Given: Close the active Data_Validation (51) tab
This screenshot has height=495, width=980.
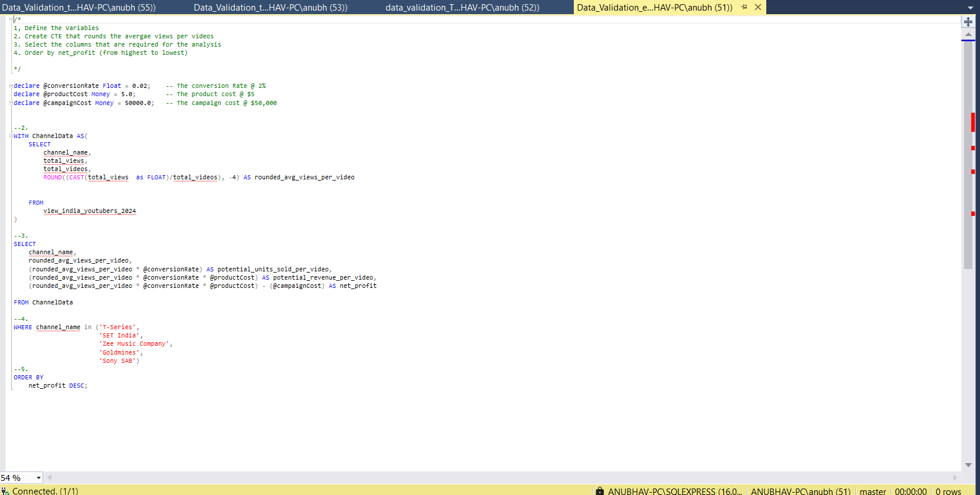Looking at the screenshot, I should pyautogui.click(x=758, y=7).
